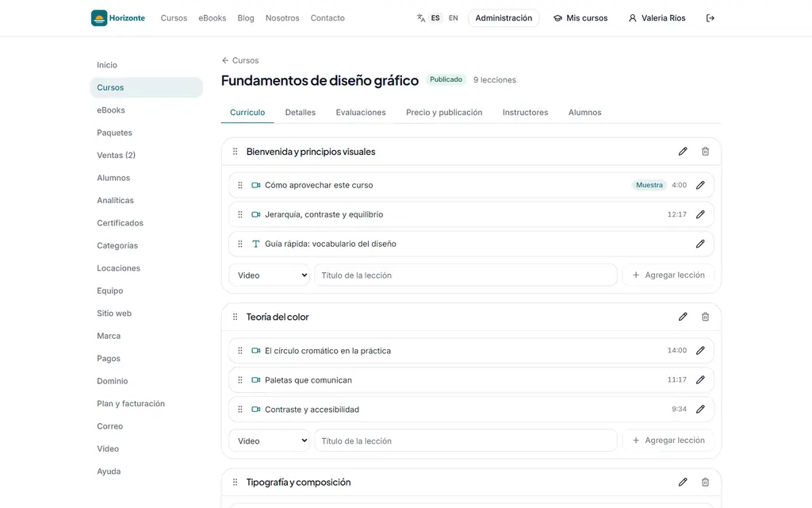Delete the section Bienvenida y principios visuales
This screenshot has height=508, width=812.
[705, 152]
